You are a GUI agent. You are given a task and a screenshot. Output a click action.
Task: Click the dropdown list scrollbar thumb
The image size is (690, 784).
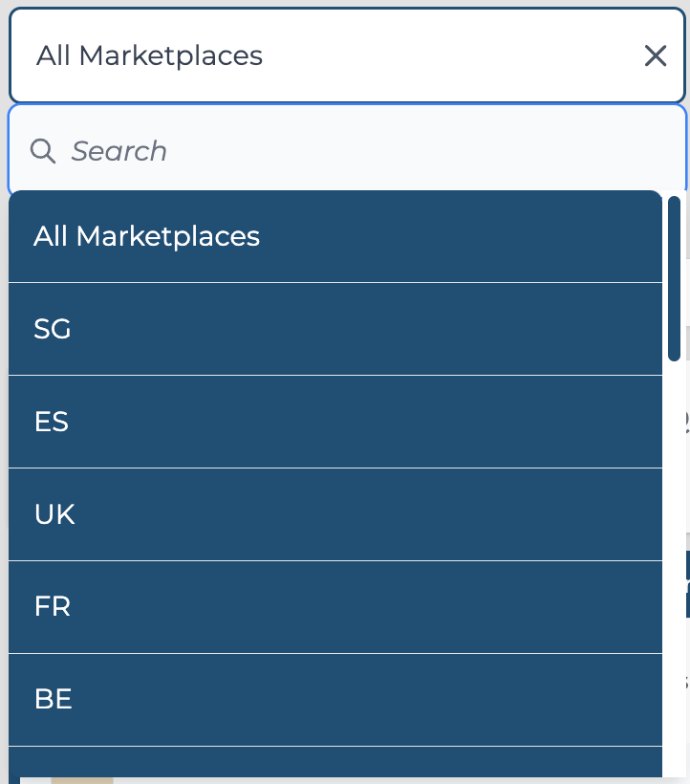pos(674,278)
